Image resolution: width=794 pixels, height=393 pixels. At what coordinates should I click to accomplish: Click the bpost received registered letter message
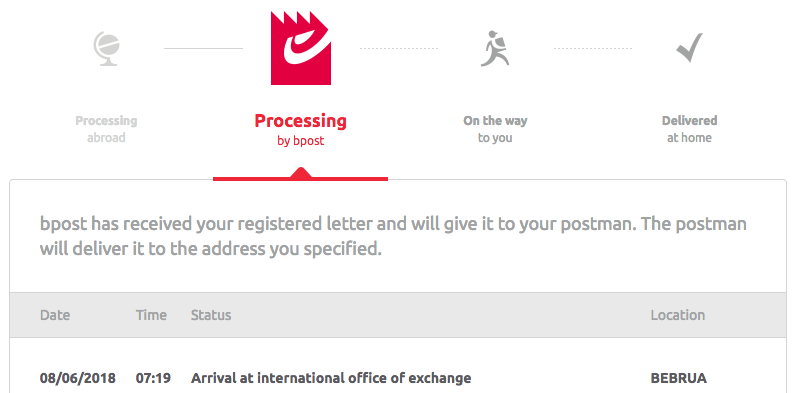(393, 237)
